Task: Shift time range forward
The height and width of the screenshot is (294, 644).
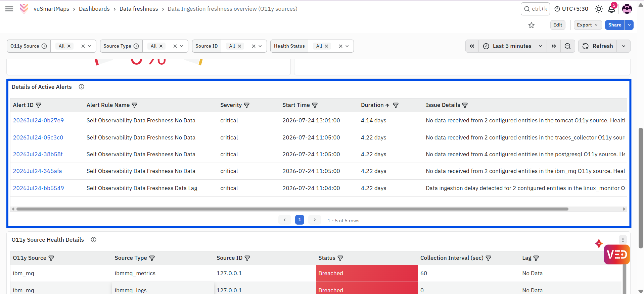Action: 553,46
